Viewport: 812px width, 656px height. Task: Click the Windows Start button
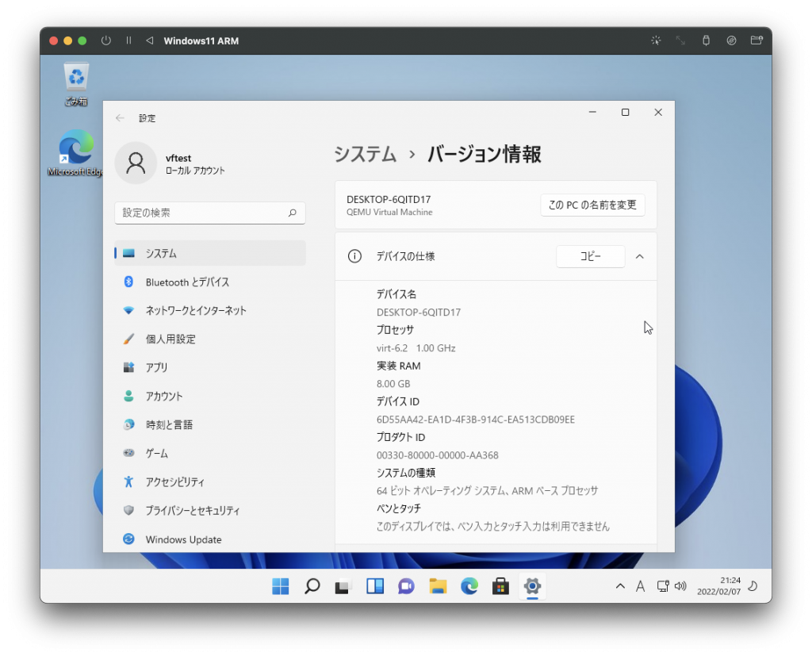tap(280, 586)
